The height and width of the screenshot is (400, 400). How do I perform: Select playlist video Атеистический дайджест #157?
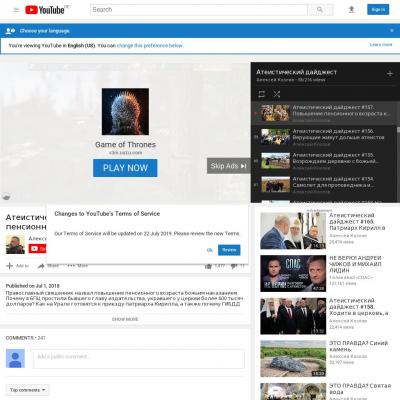pos(324,113)
